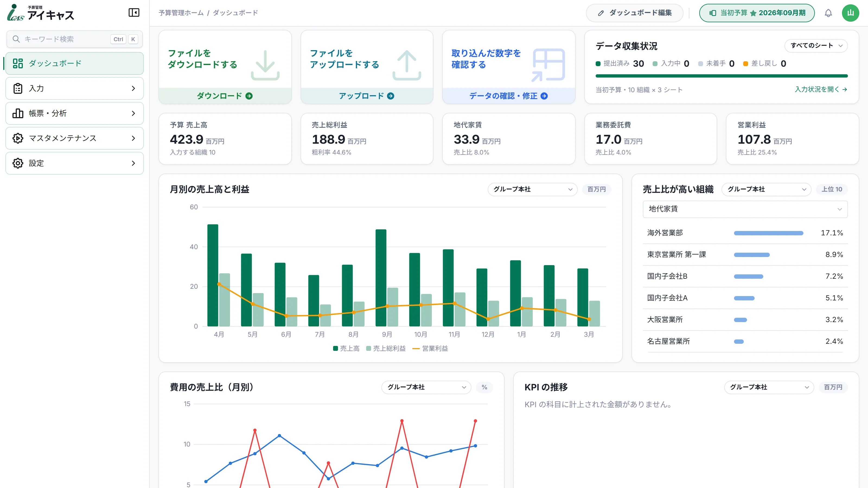Click the アイキャス logo
This screenshot has width=868, height=488.
(x=40, y=13)
